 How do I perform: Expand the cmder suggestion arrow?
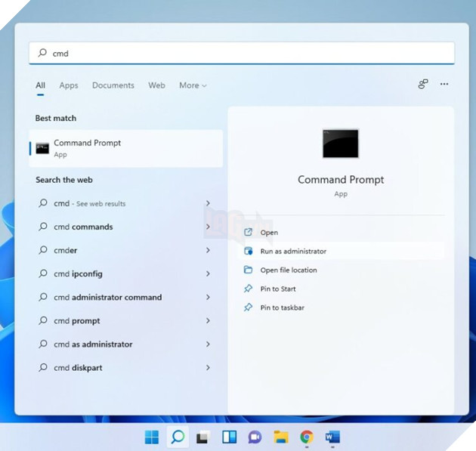(208, 250)
